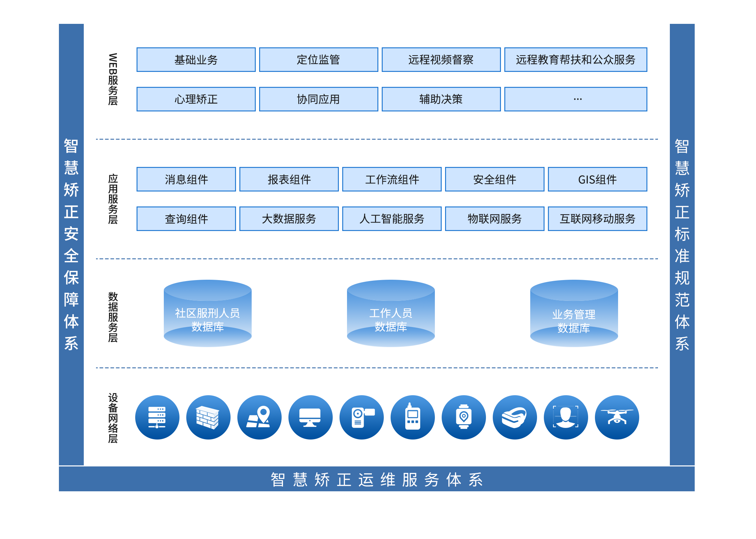
Task: Select the walkie-talkie radio icon
Action: click(x=413, y=417)
